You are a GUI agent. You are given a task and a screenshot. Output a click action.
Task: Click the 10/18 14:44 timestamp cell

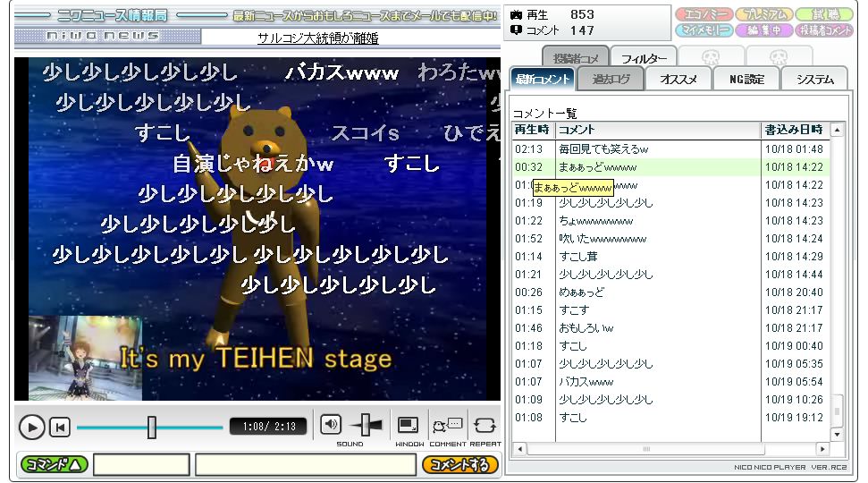pyautogui.click(x=794, y=275)
